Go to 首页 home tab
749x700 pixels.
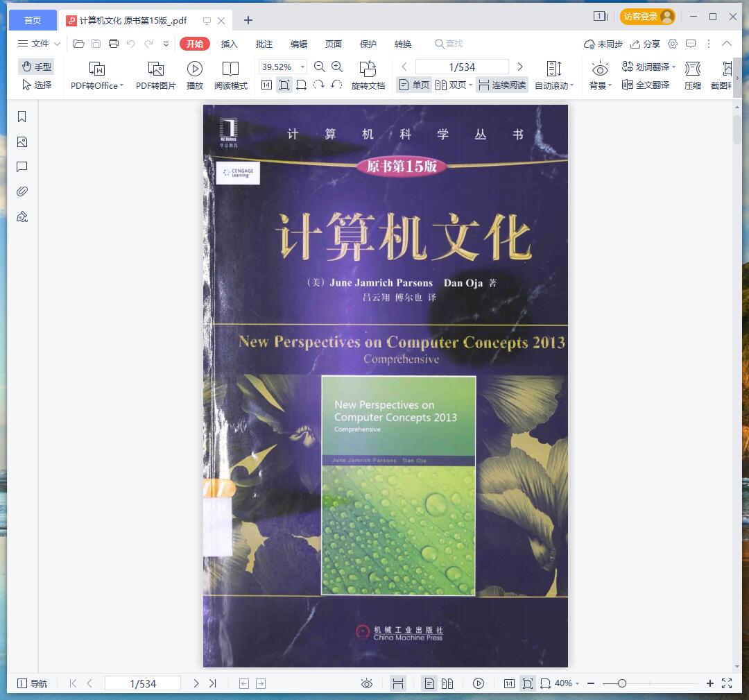pyautogui.click(x=33, y=20)
